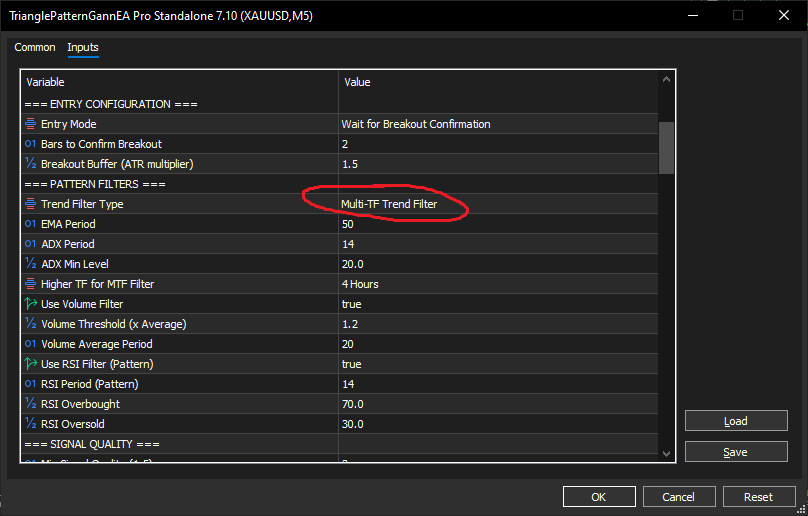
Task: Toggle the Use Volume Filter true value
Action: point(500,304)
